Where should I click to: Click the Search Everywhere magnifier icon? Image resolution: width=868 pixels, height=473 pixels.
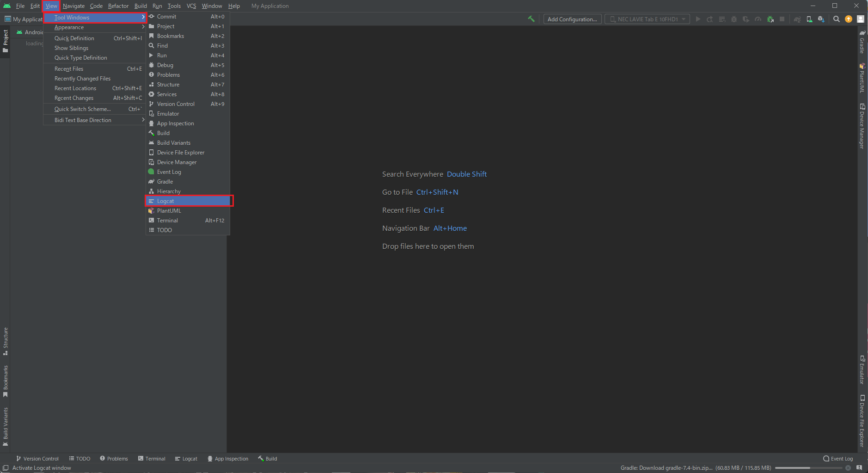pos(836,19)
